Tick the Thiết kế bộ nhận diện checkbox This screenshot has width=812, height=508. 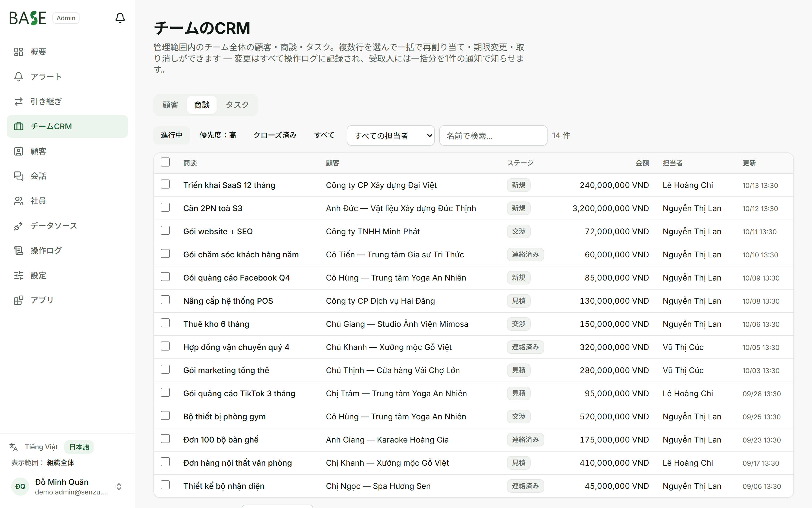(x=165, y=485)
